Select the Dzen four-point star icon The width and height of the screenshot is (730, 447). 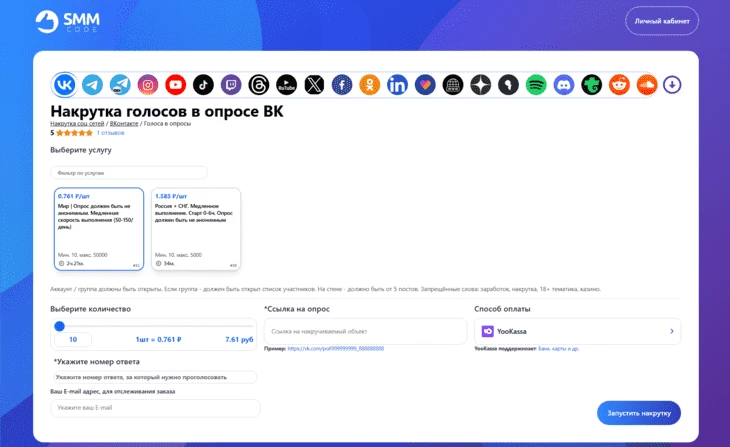480,85
